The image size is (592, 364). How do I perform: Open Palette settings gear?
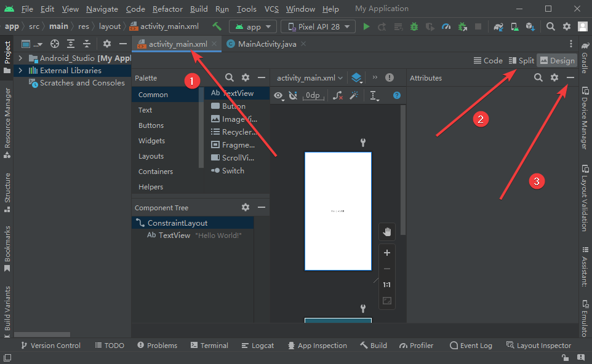tap(246, 77)
